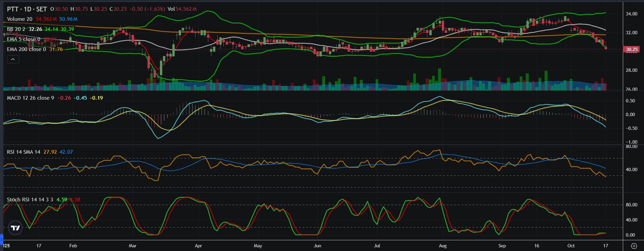Click the 32.00 price axis label

tap(632, 33)
